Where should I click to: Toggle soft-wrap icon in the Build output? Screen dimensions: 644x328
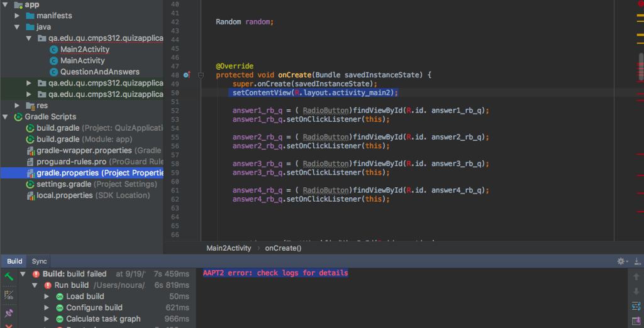636,306
